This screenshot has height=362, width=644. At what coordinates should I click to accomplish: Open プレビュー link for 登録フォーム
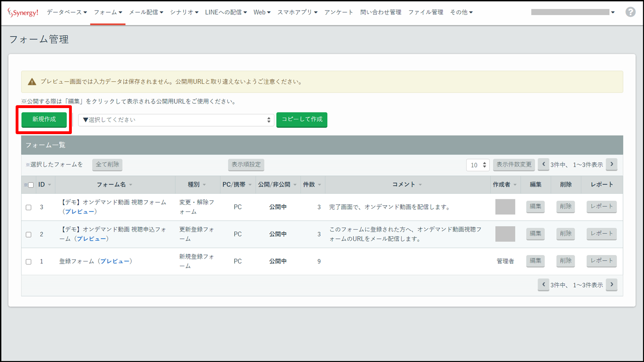115,261
